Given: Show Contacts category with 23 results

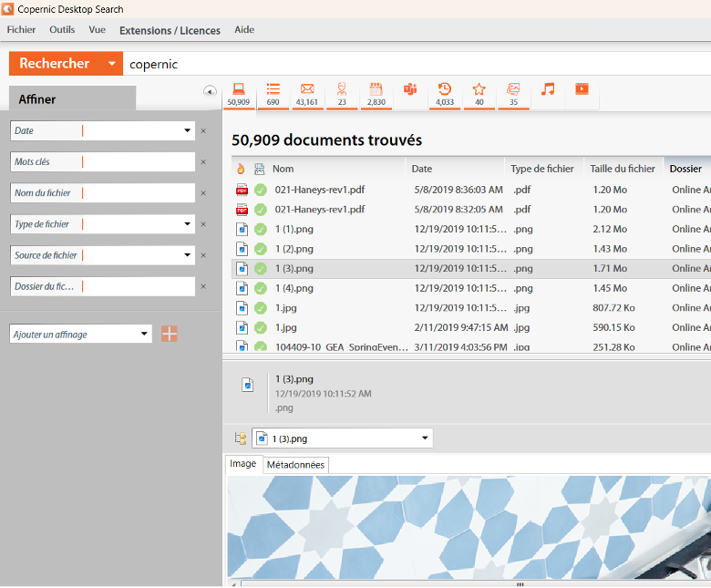Looking at the screenshot, I should pos(342,94).
